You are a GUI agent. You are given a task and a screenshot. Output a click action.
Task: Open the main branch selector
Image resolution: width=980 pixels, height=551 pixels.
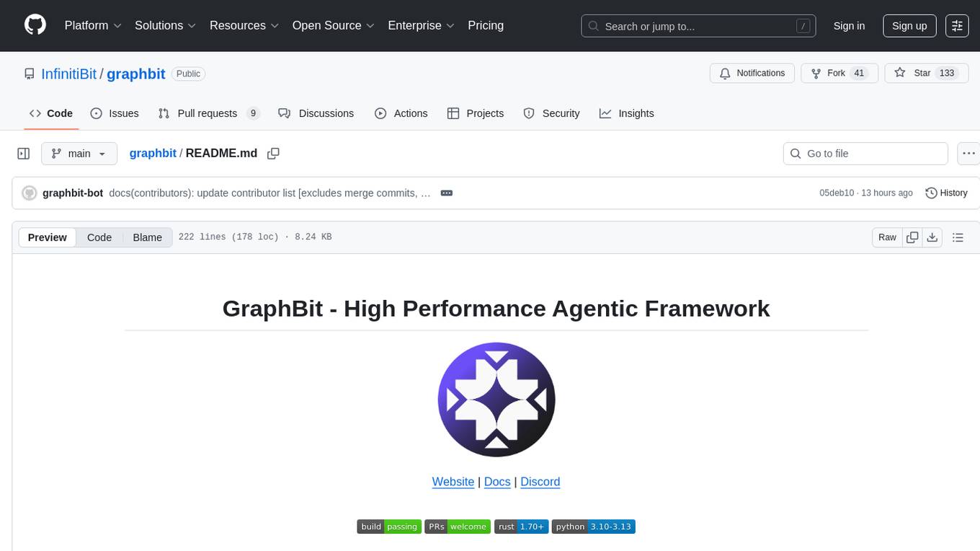[x=79, y=154]
